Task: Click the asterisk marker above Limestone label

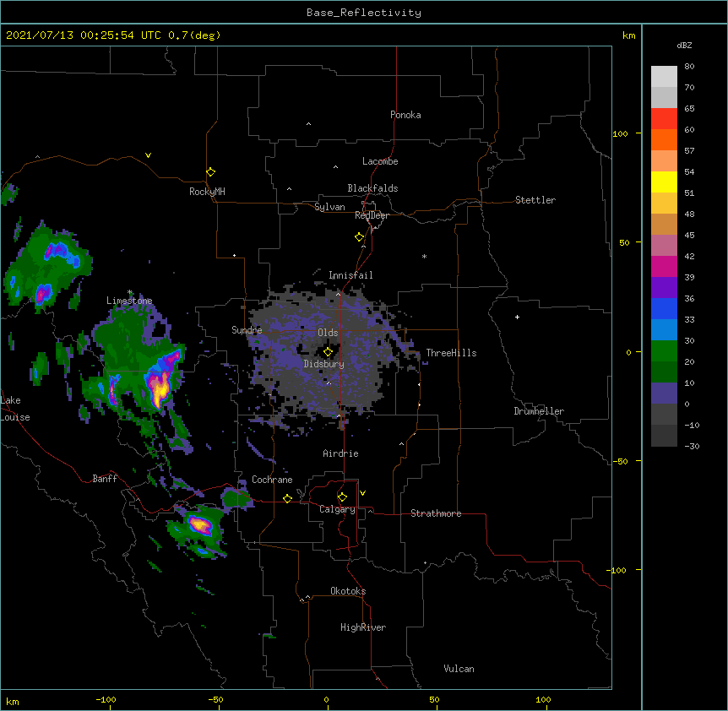Action: [130, 292]
